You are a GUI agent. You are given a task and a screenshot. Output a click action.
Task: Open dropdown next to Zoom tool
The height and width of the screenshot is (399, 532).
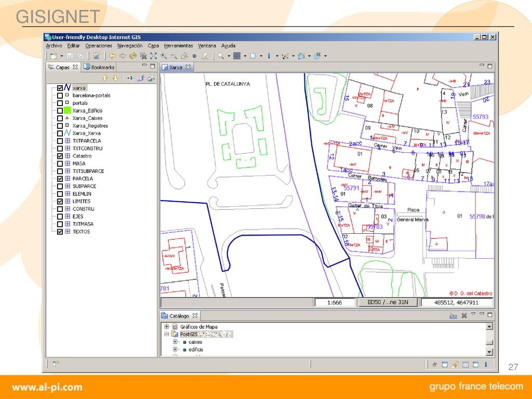[229, 56]
